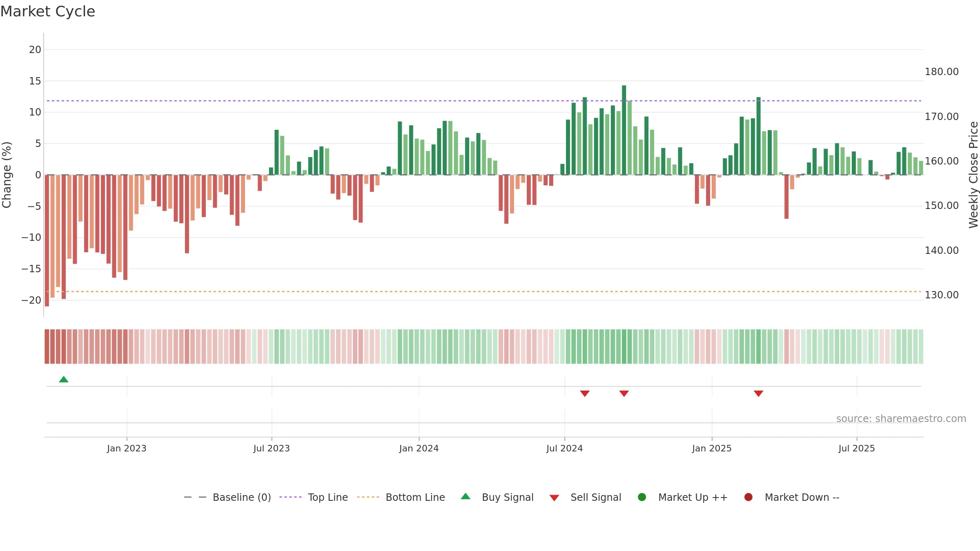
Task: Toggle Market Up ++ legend entry
Action: 683,498
